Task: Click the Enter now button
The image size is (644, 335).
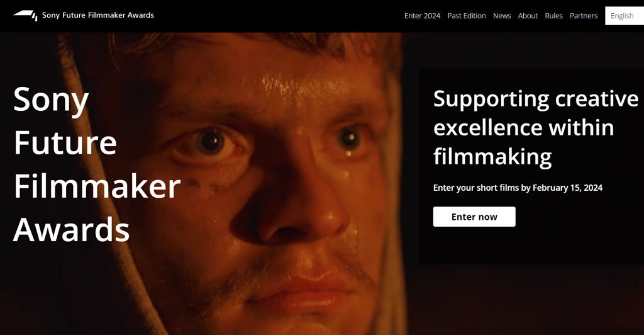Action: (474, 217)
